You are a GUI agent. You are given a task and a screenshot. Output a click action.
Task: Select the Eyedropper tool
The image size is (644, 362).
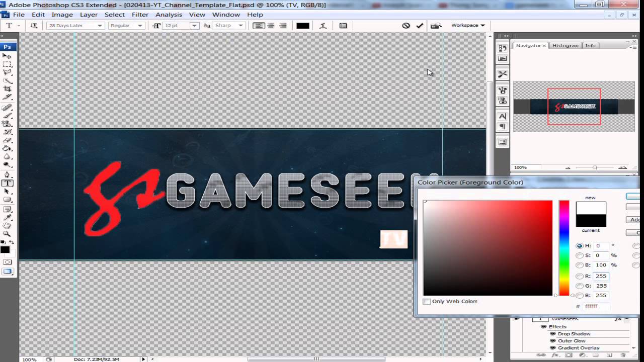point(7,217)
